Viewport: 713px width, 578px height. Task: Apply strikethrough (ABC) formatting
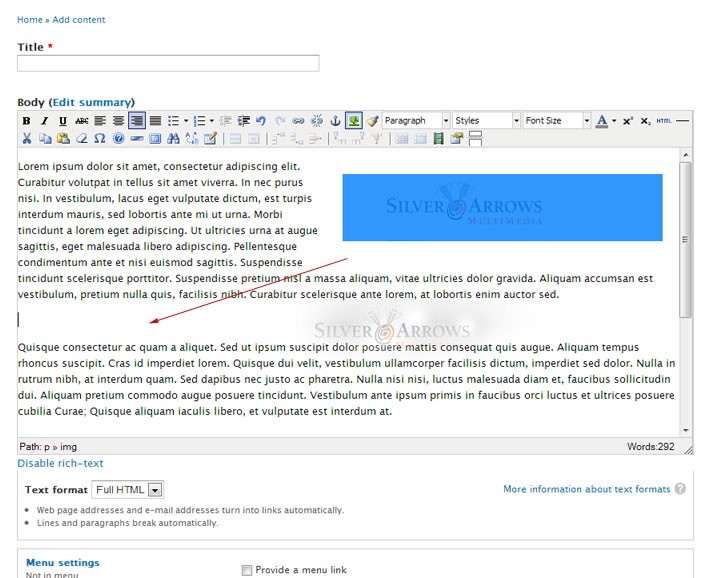(x=81, y=121)
